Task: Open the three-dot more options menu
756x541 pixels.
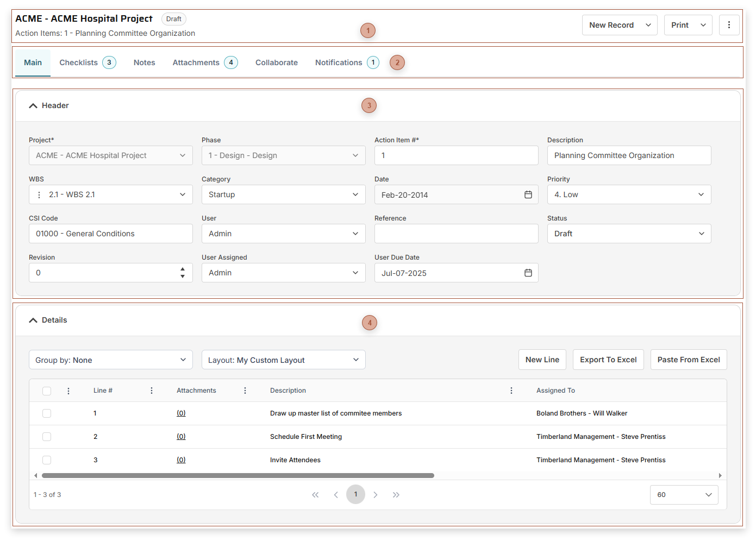Action: coord(729,25)
